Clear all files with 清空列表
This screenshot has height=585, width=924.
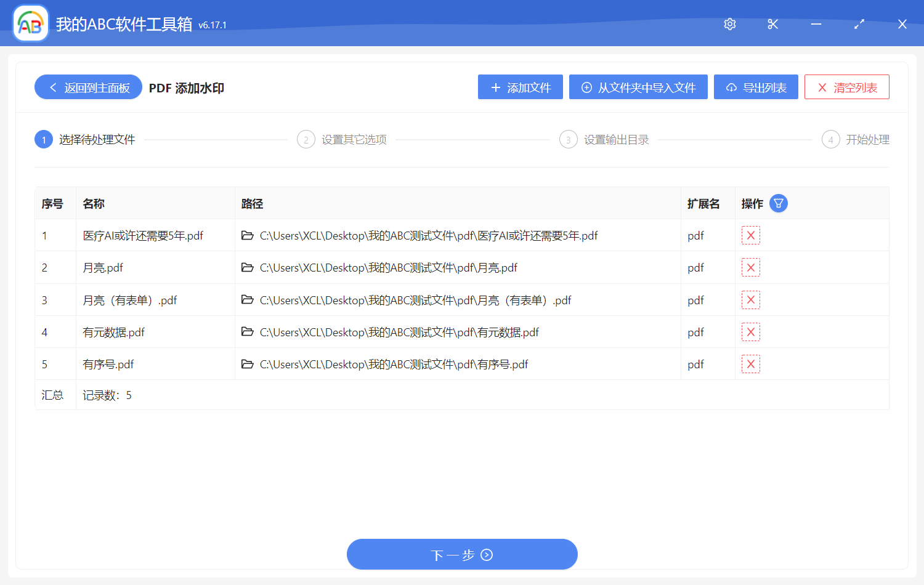[846, 87]
